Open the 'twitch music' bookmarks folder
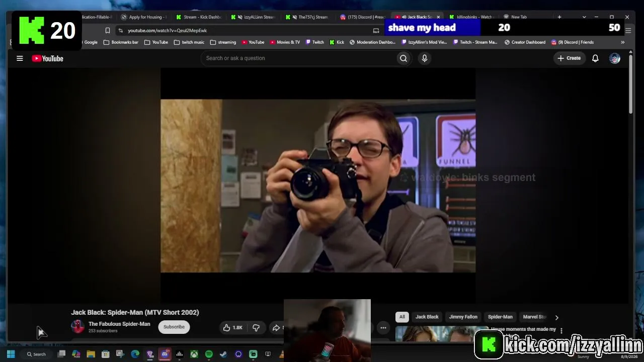This screenshot has height=362, width=644. 189,42
